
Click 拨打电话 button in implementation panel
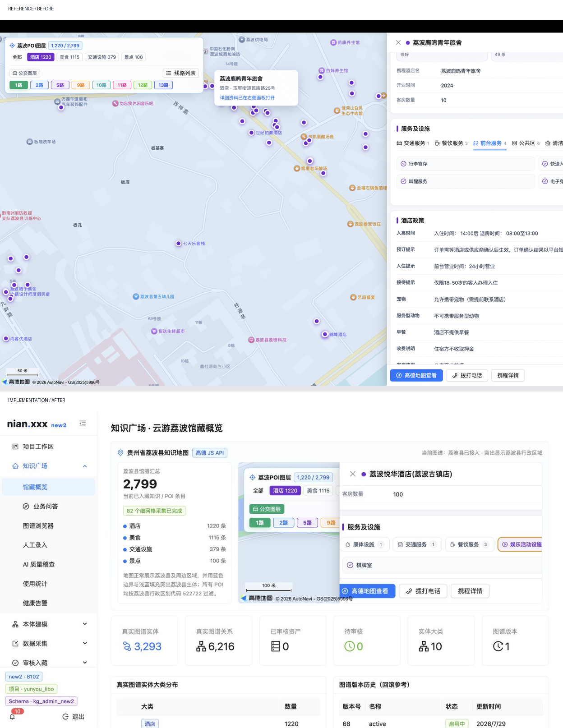423,591
